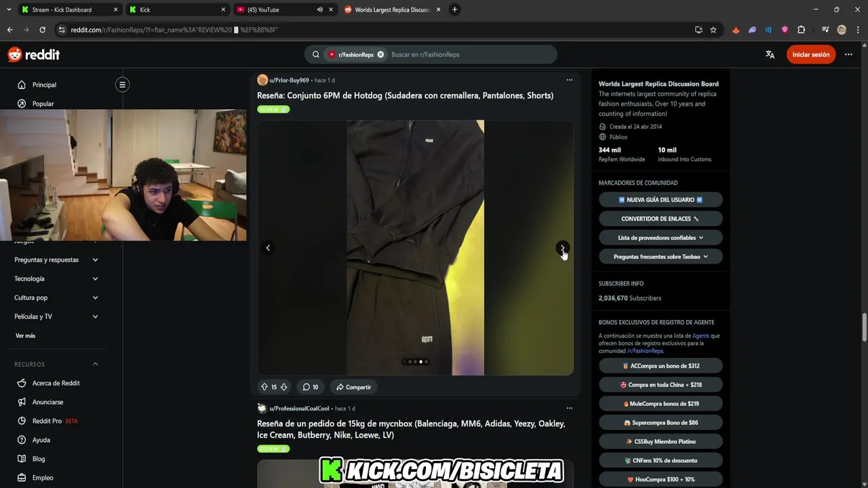The height and width of the screenshot is (488, 868).
Task: Click CNFans 10% de descuento
Action: (660, 461)
